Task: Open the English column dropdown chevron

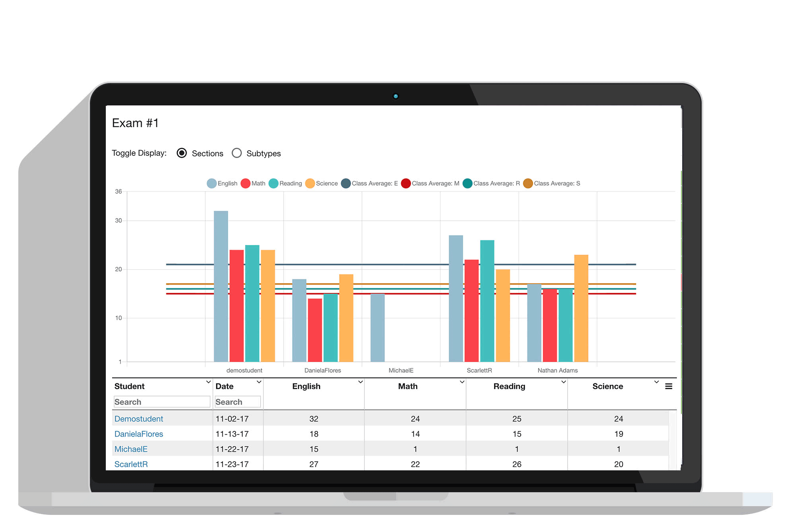Action: (x=360, y=382)
